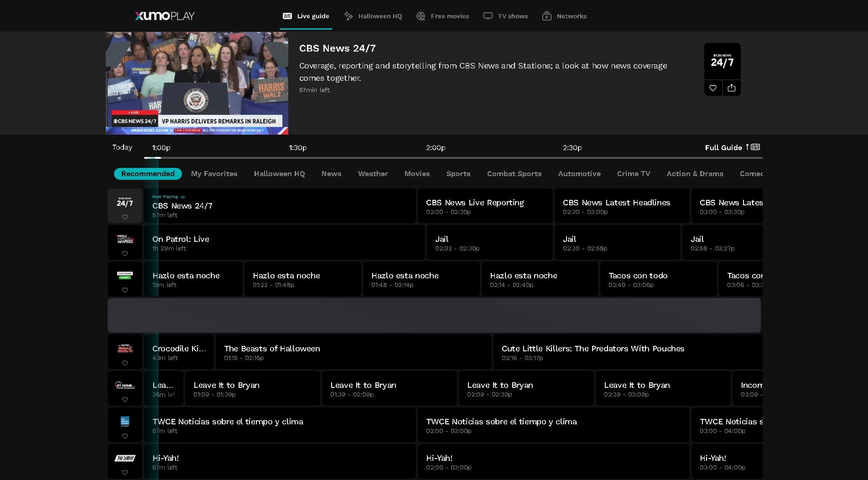Go to Halloween HQ in top navigation

(373, 16)
